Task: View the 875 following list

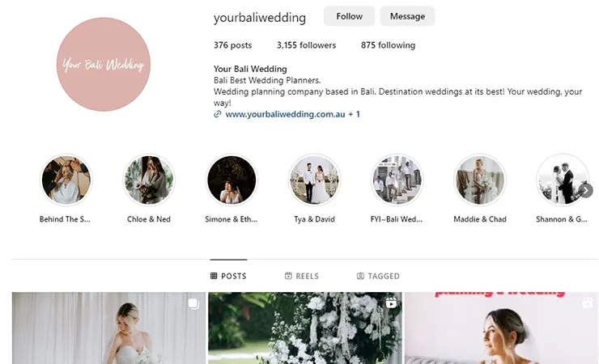Action: click(x=388, y=45)
